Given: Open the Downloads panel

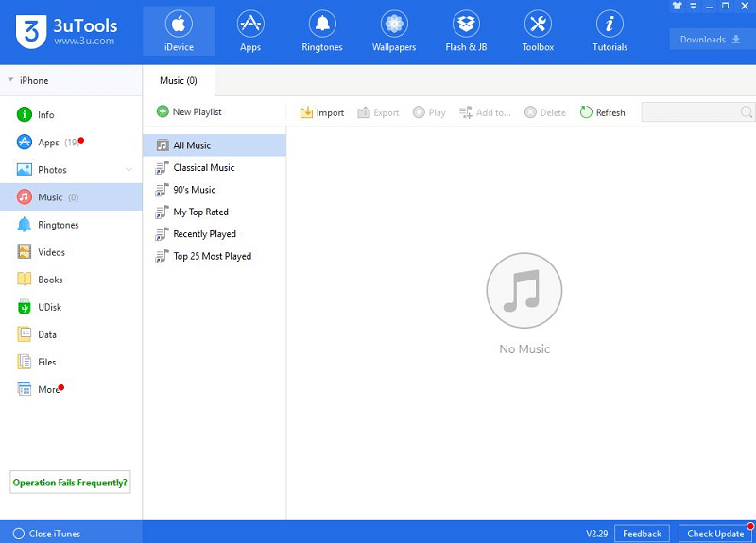Looking at the screenshot, I should tap(711, 40).
